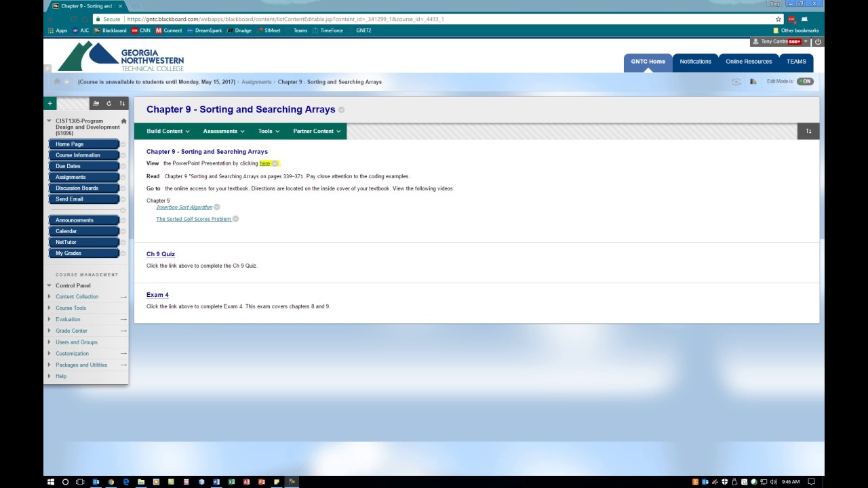Open Course Information in course menu
The width and height of the screenshot is (868, 488).
click(x=83, y=155)
